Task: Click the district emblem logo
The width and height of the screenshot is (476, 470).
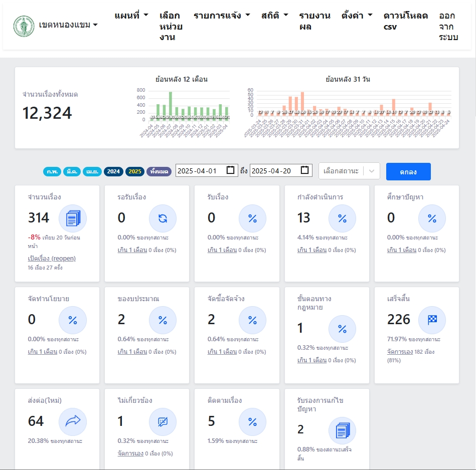Action: coord(24,26)
